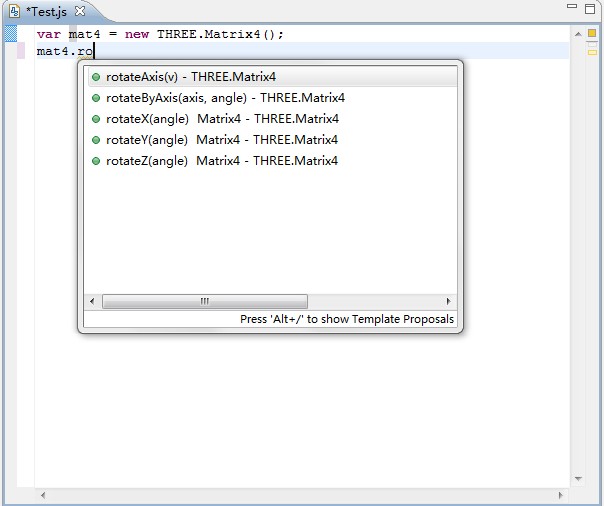This screenshot has width=604, height=506.
Task: Click the left-margin marker on the mat4.ro line
Action: (21, 51)
